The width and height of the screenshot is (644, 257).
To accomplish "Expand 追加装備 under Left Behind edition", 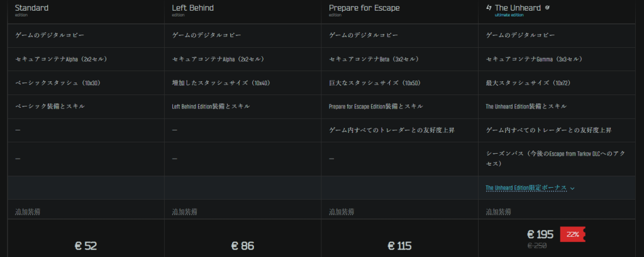I will pyautogui.click(x=184, y=212).
